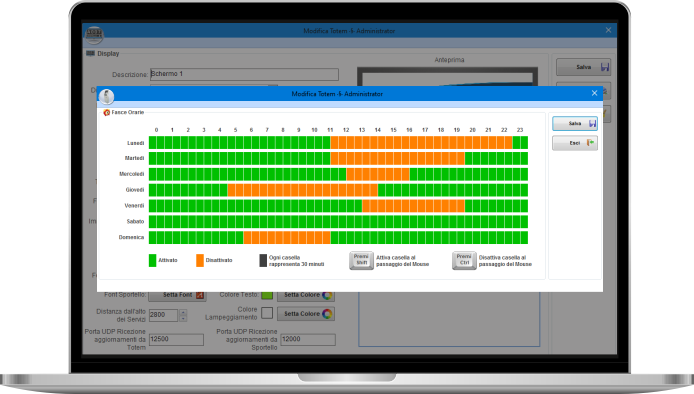Viewport: 694px width, 394px height.
Task: Toggle the first orange cell in Mercoledì row
Action: (350, 174)
